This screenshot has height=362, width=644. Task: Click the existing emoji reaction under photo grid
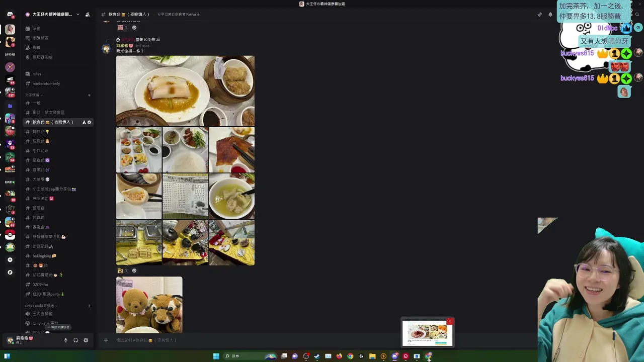123,270
